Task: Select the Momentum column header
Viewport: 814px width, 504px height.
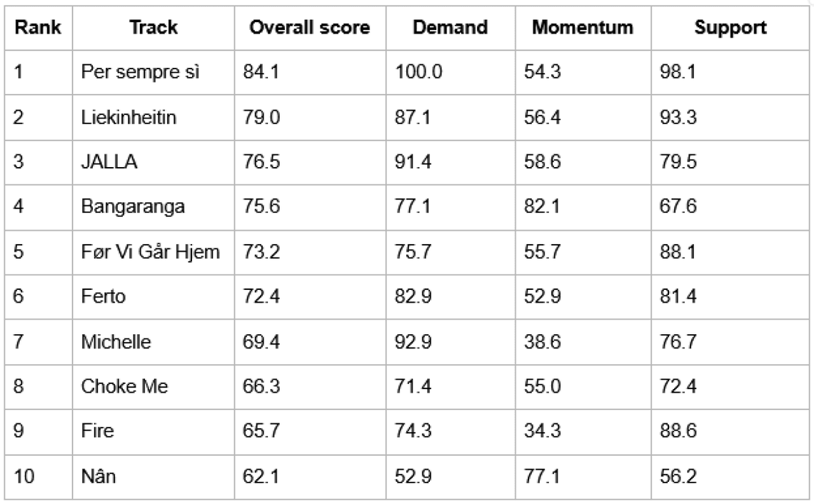Action: [x=583, y=28]
